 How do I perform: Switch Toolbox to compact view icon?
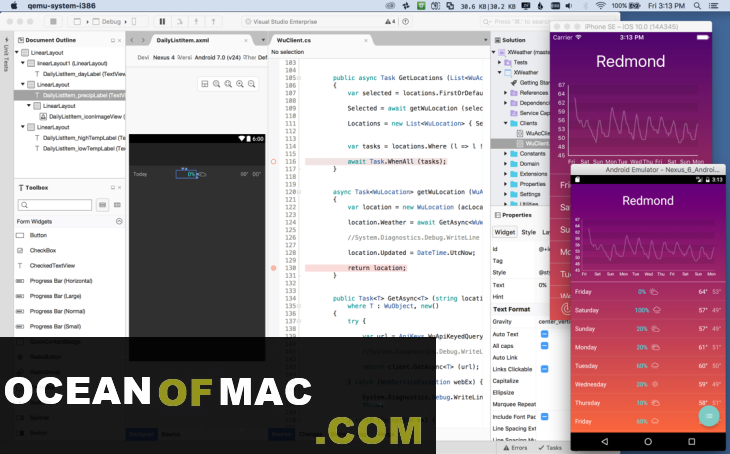(x=117, y=205)
